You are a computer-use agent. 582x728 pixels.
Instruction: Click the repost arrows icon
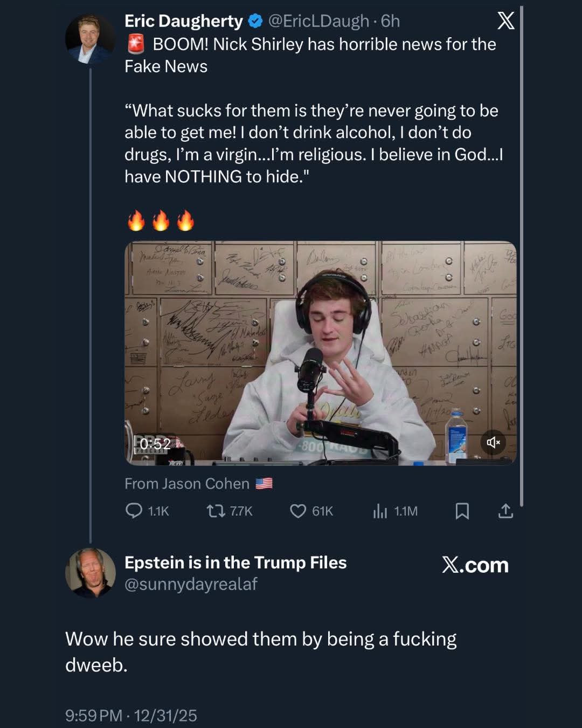coord(216,511)
